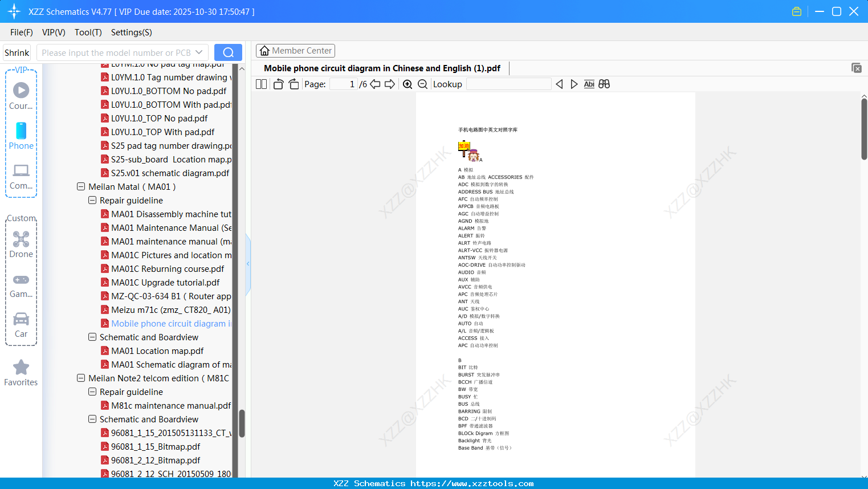
Task: Click the XZZ app logo
Action: 14,11
